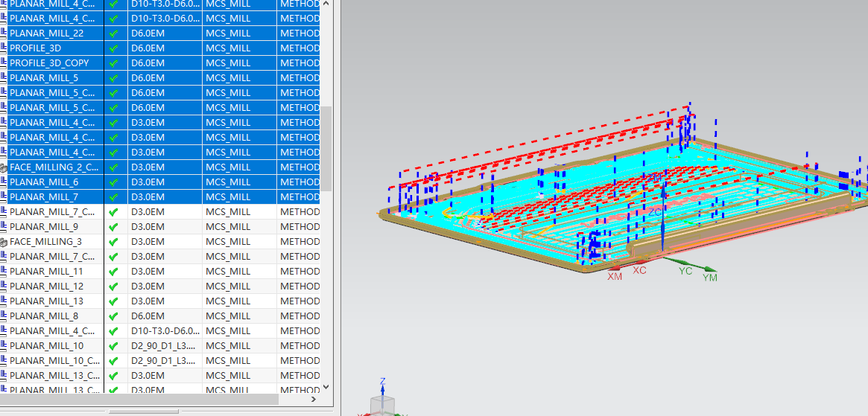Select the PLANAR_MILL_13 operation

click(46, 301)
